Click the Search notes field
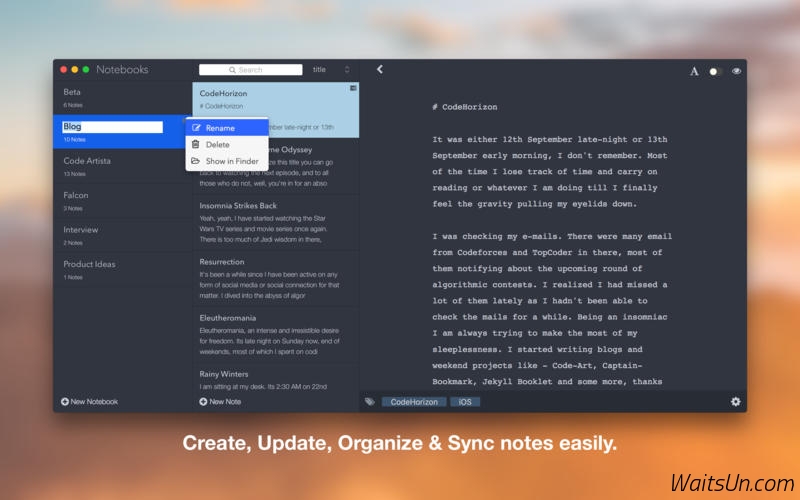The width and height of the screenshot is (800, 500). [251, 69]
